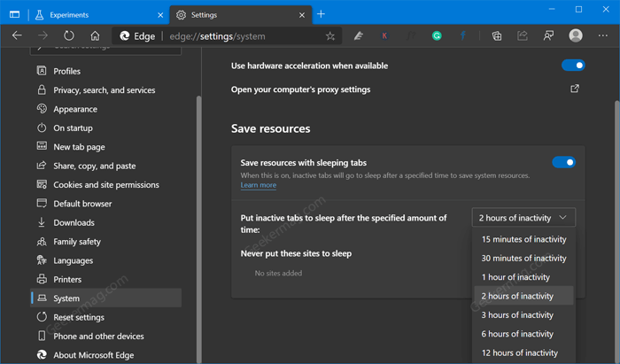Toggle hardware acceleration switch
This screenshot has height=364, width=620.
pyautogui.click(x=573, y=66)
